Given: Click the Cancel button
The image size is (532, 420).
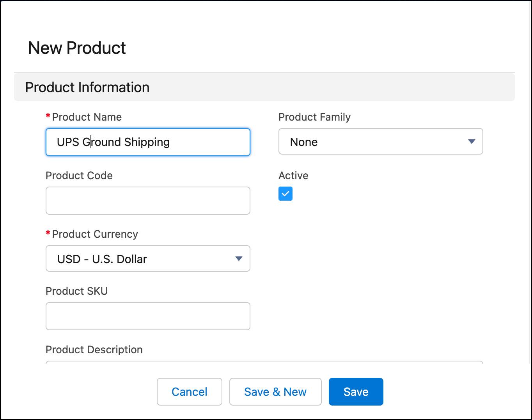Looking at the screenshot, I should (190, 392).
